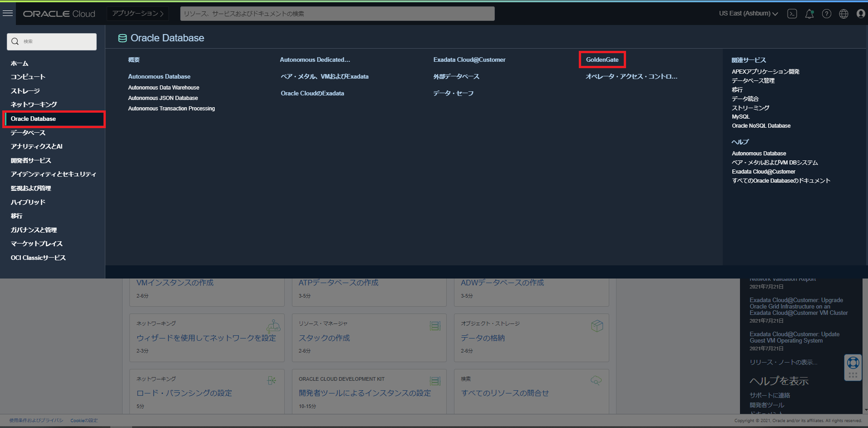Image resolution: width=868 pixels, height=428 pixels.
Task: Open the help question mark icon
Action: [x=826, y=14]
